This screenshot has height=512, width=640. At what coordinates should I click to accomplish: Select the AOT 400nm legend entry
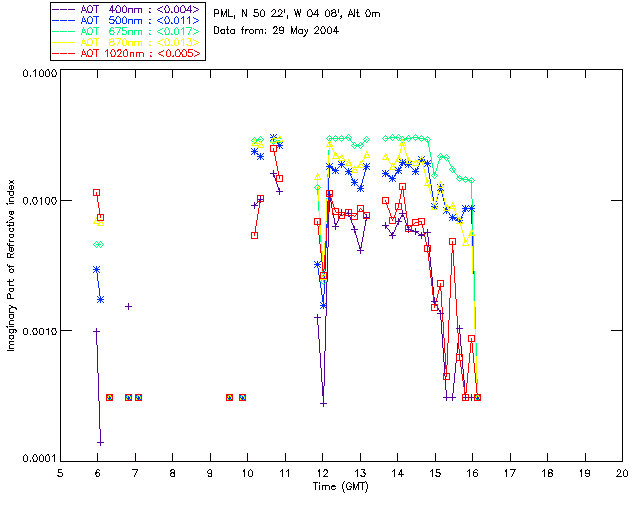click(x=128, y=9)
